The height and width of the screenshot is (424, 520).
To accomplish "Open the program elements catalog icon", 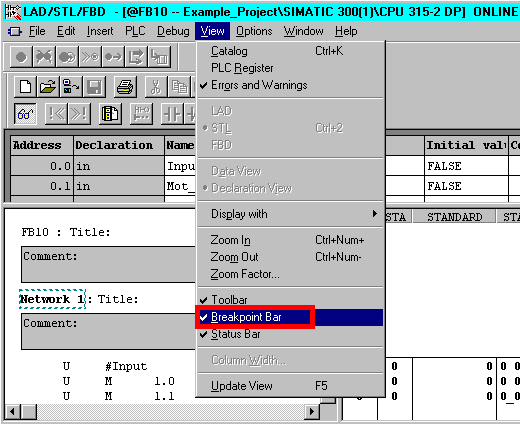I will (110, 114).
